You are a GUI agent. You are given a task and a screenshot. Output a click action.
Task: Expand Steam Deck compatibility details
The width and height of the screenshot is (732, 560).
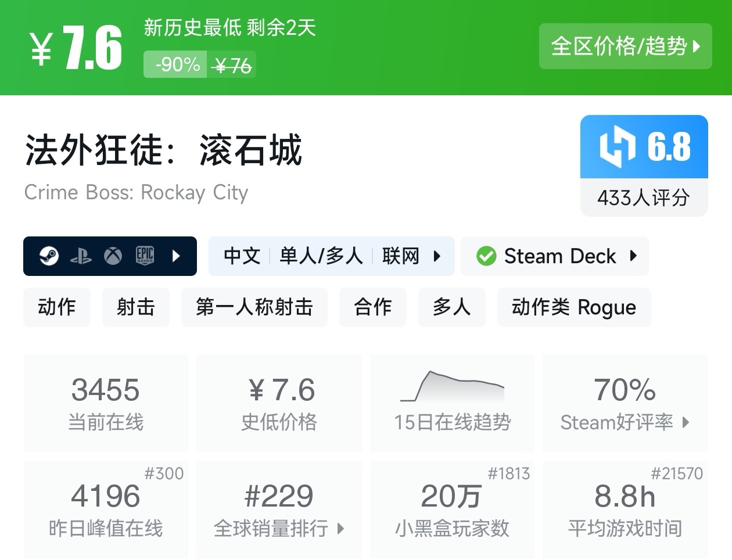(x=633, y=256)
